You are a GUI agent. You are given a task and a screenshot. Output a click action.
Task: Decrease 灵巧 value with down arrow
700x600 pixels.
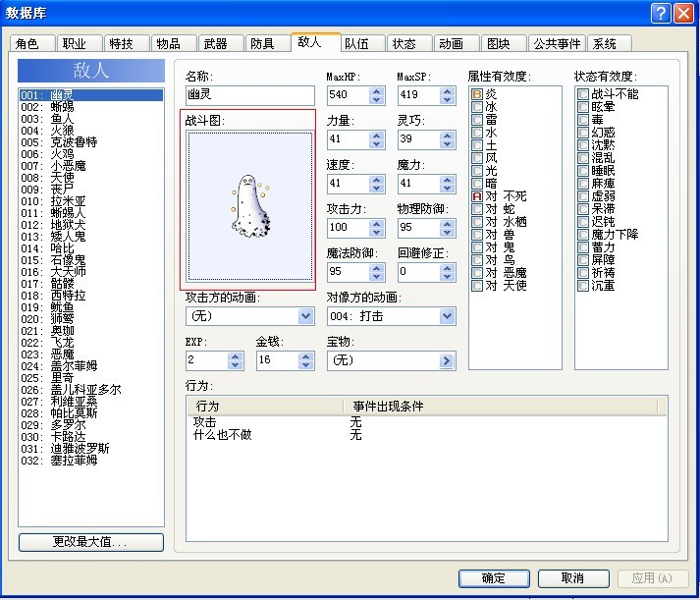point(447,143)
